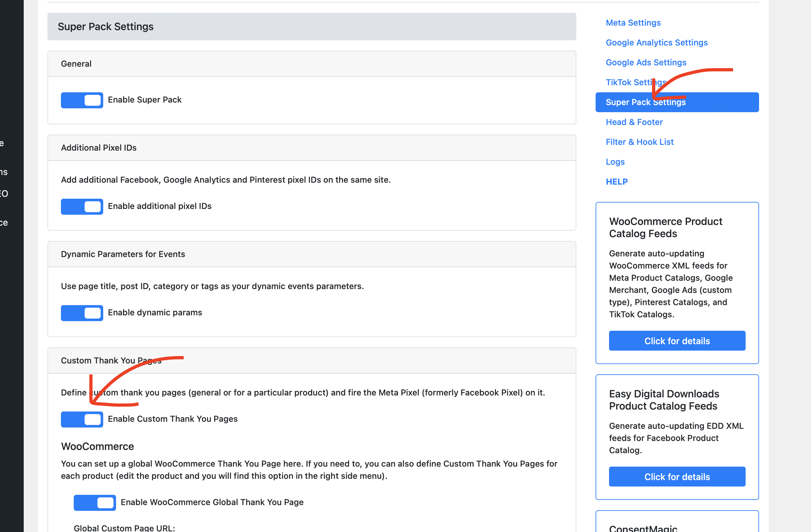
Task: Open the Logs tab
Action: tap(615, 162)
